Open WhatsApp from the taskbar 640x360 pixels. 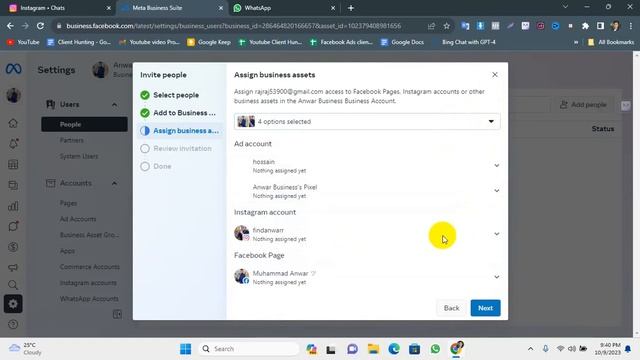pos(435,349)
